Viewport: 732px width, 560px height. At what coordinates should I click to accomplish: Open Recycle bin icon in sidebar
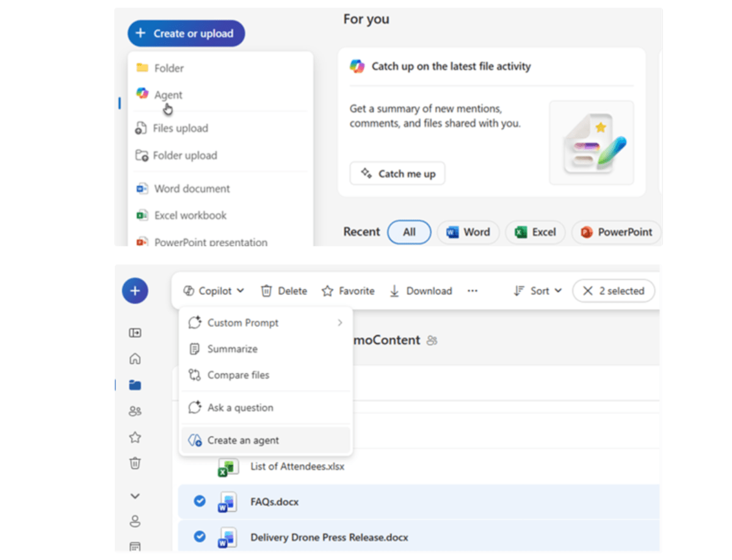click(x=135, y=464)
